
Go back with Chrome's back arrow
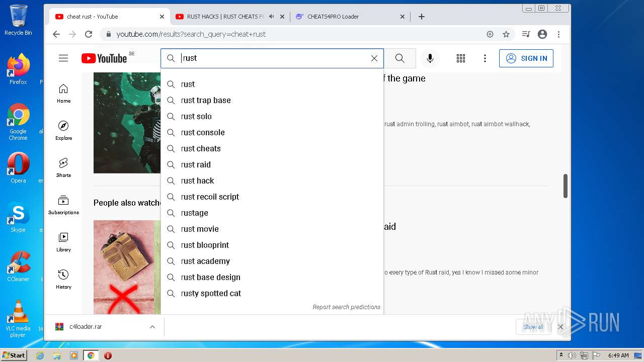point(56,34)
